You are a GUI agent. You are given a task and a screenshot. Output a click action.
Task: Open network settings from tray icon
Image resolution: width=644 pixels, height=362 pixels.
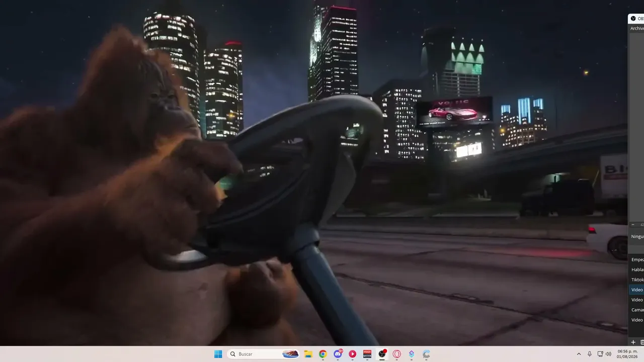(x=600, y=354)
